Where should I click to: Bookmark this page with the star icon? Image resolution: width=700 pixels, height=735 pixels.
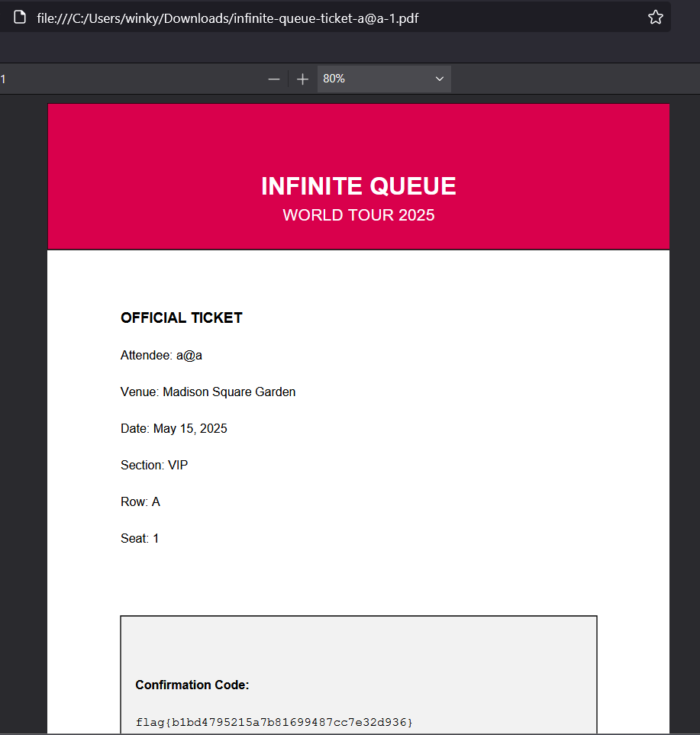tap(655, 18)
